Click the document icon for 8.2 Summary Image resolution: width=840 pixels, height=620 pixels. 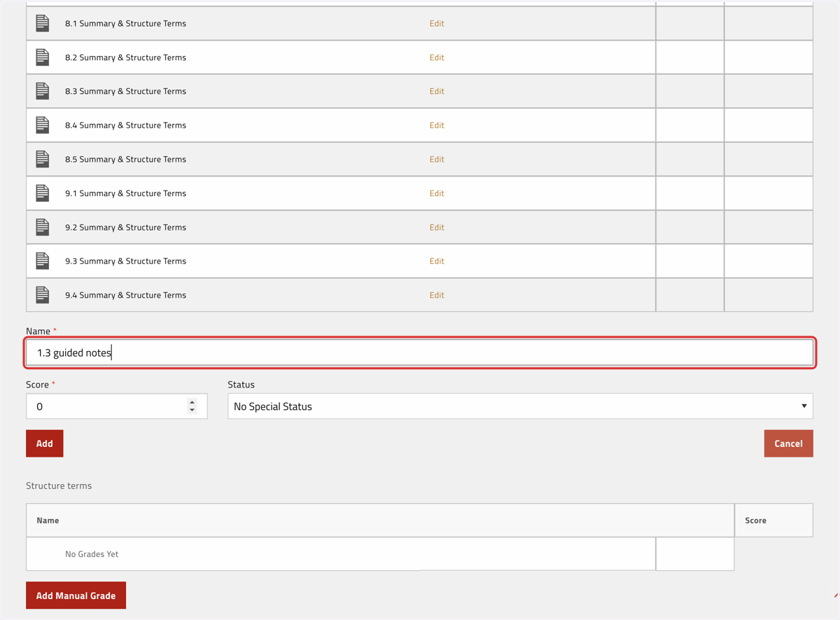coord(43,57)
